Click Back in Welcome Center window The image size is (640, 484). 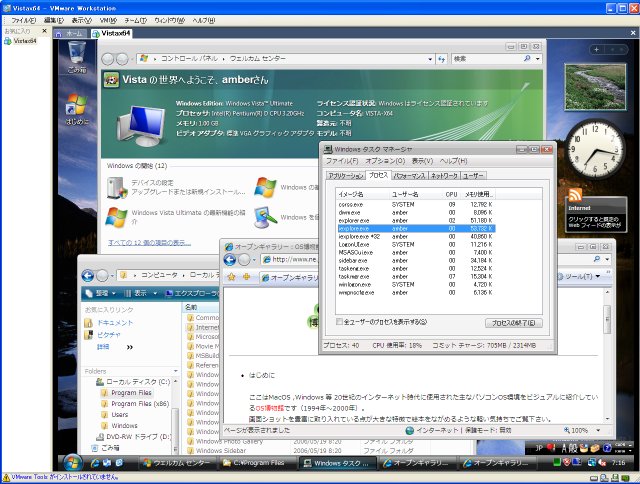(108, 59)
